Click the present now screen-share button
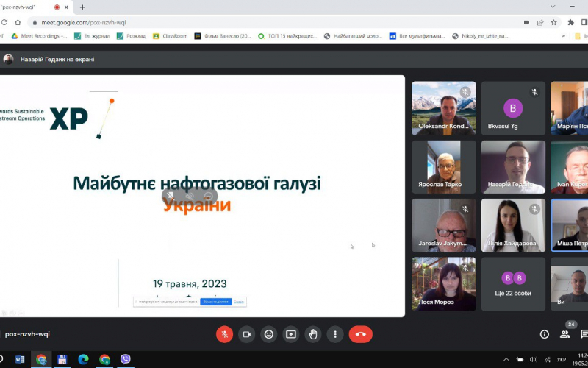The image size is (588, 368). [x=291, y=334]
